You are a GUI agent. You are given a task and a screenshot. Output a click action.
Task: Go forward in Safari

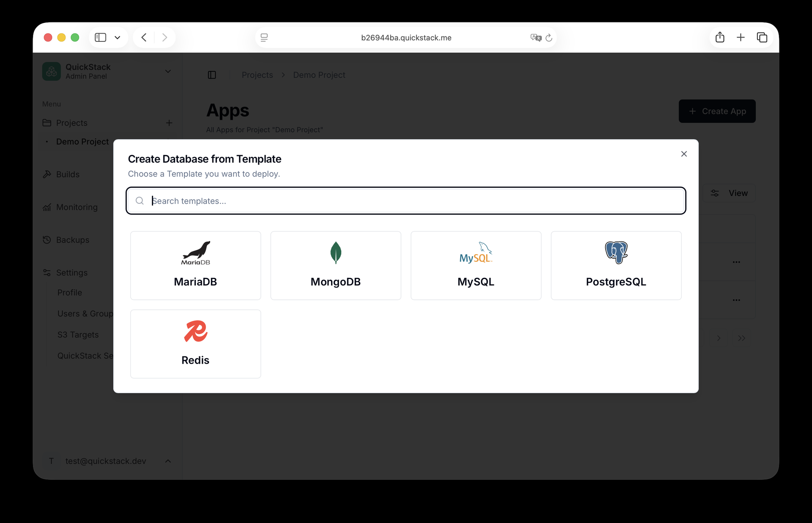165,38
